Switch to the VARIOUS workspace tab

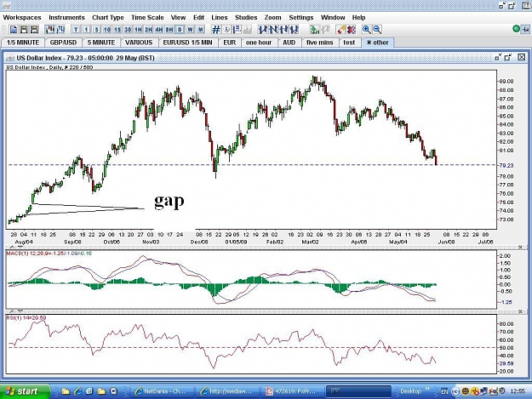tap(139, 43)
